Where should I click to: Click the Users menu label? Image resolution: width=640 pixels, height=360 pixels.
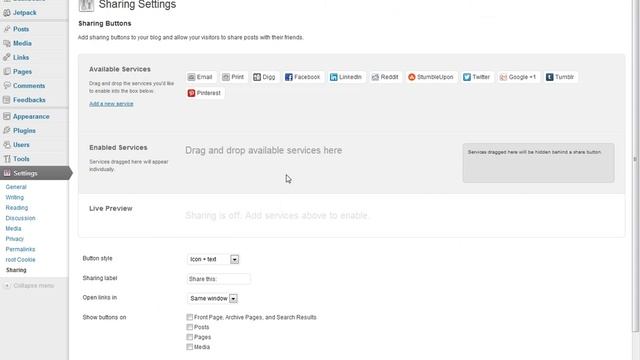click(21, 145)
